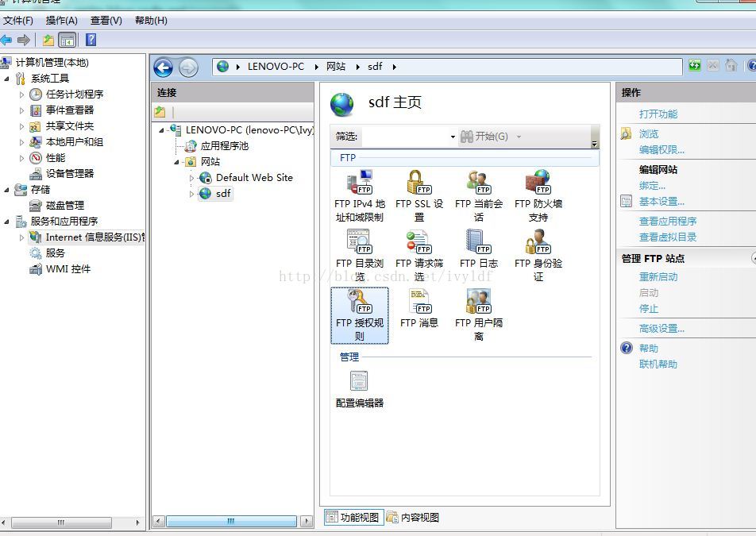Select 设备管理器 tree item
This screenshot has height=536, width=756.
click(70, 174)
